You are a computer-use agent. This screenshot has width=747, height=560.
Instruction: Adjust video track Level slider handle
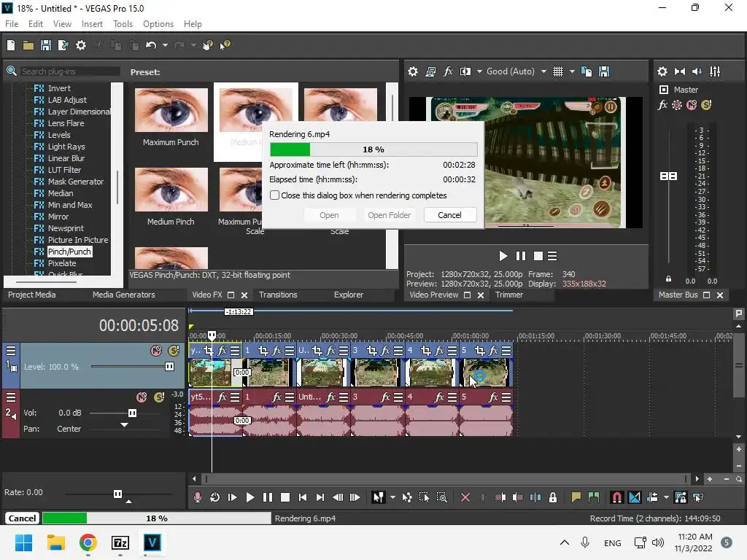click(169, 367)
